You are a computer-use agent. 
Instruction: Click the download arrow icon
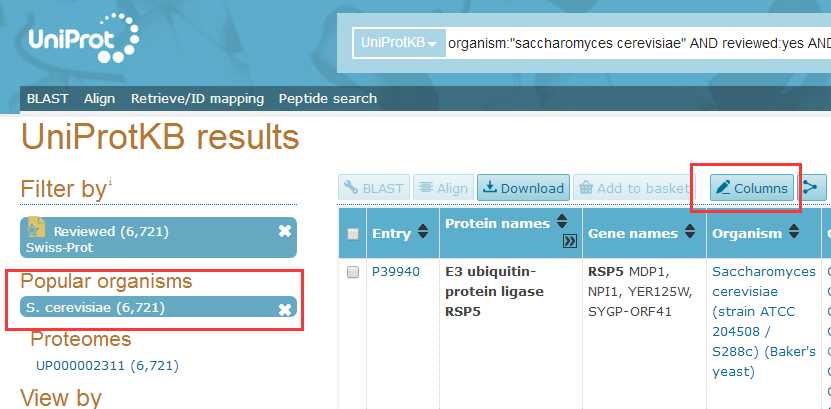click(x=490, y=187)
